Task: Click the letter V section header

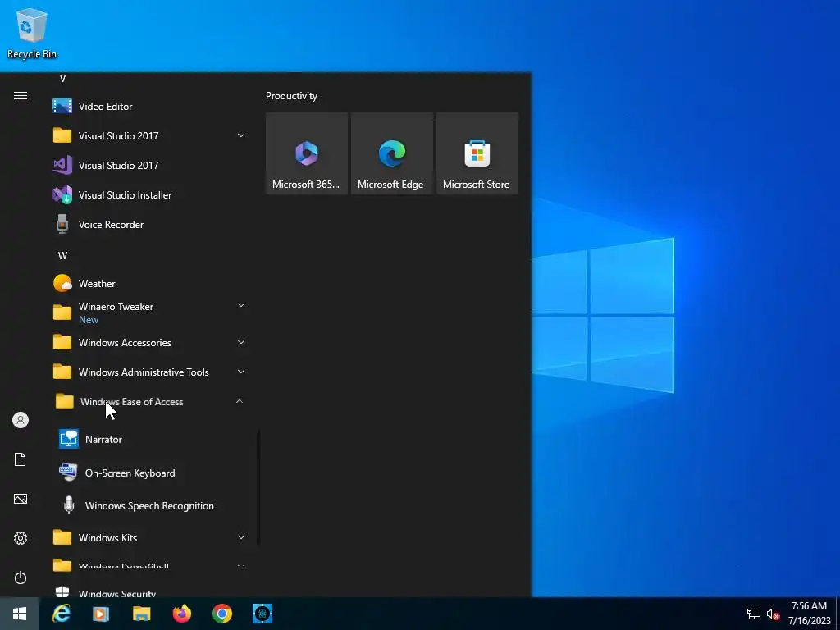Action: (62, 79)
